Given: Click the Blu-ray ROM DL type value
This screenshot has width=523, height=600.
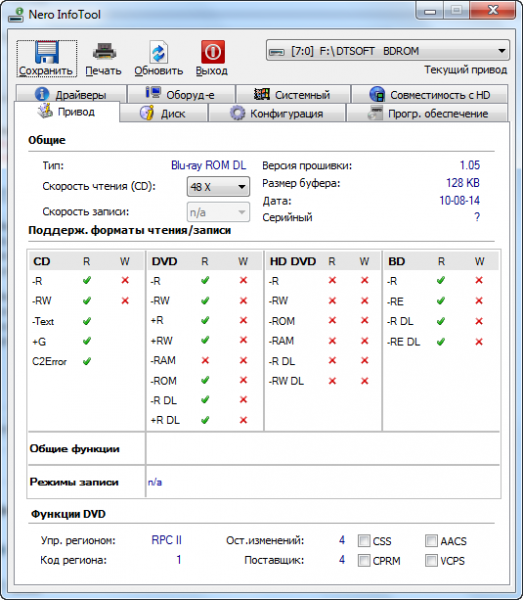Looking at the screenshot, I should (x=209, y=165).
